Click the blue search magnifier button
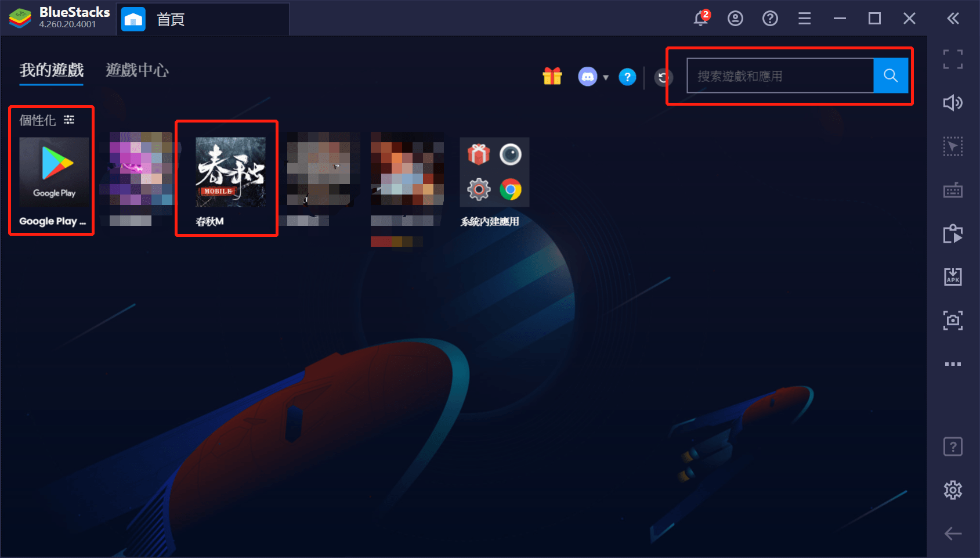 [891, 75]
